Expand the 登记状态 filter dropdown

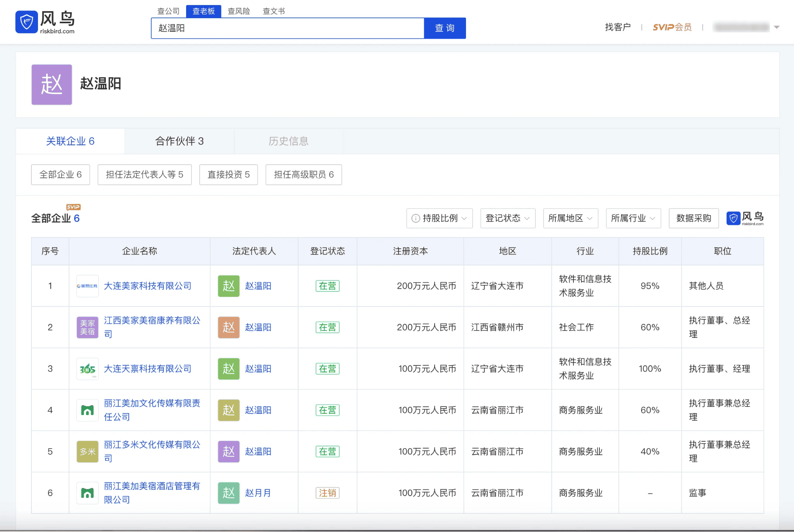(508, 219)
